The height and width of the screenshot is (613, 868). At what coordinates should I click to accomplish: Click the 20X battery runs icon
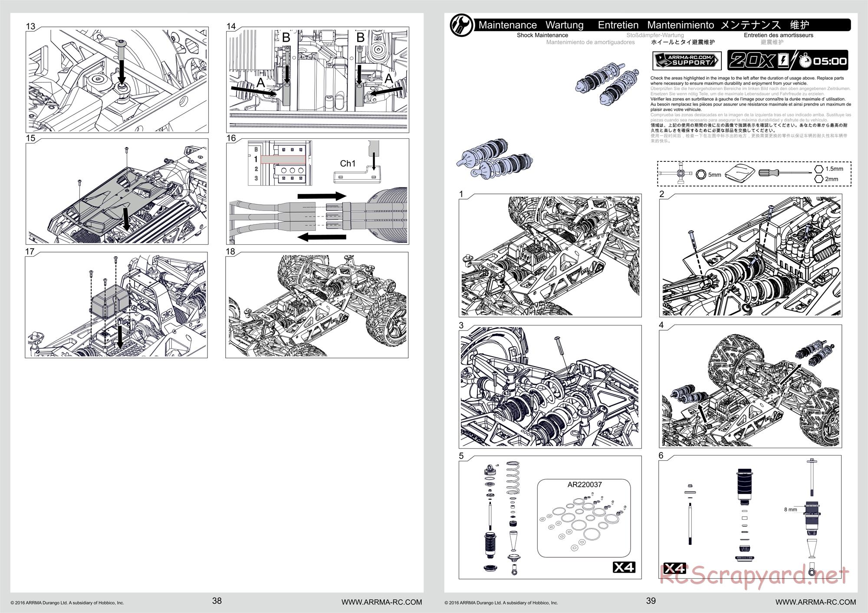click(x=759, y=60)
